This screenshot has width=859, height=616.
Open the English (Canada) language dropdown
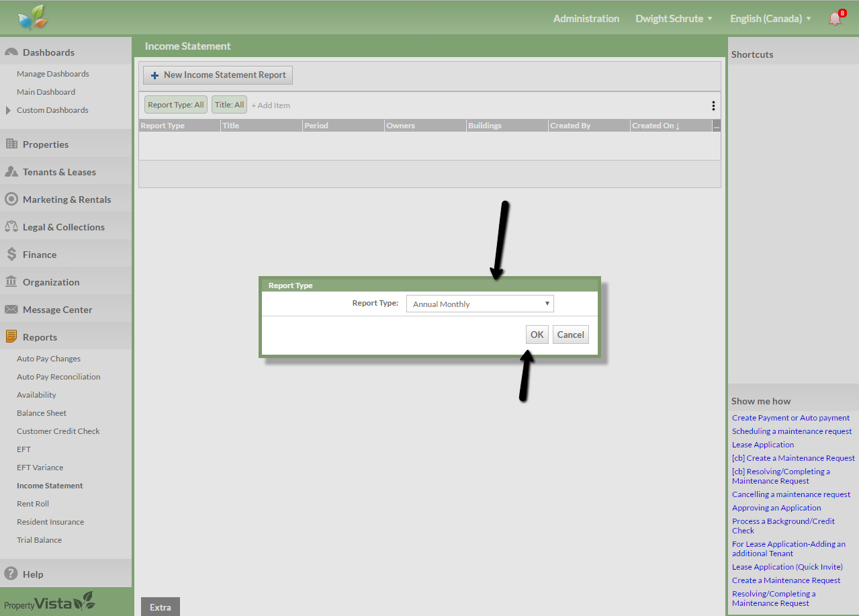770,19
